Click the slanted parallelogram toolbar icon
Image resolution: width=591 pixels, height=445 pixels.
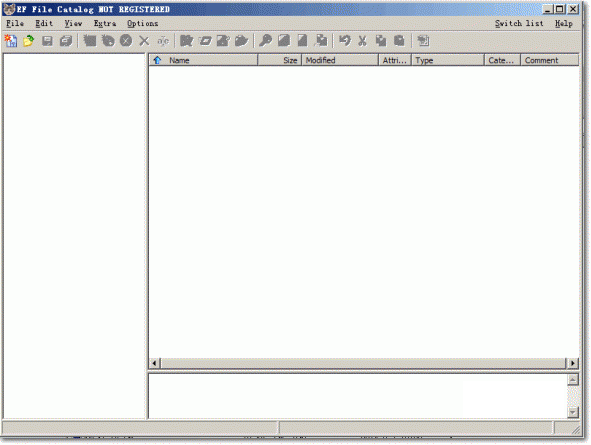(x=205, y=40)
